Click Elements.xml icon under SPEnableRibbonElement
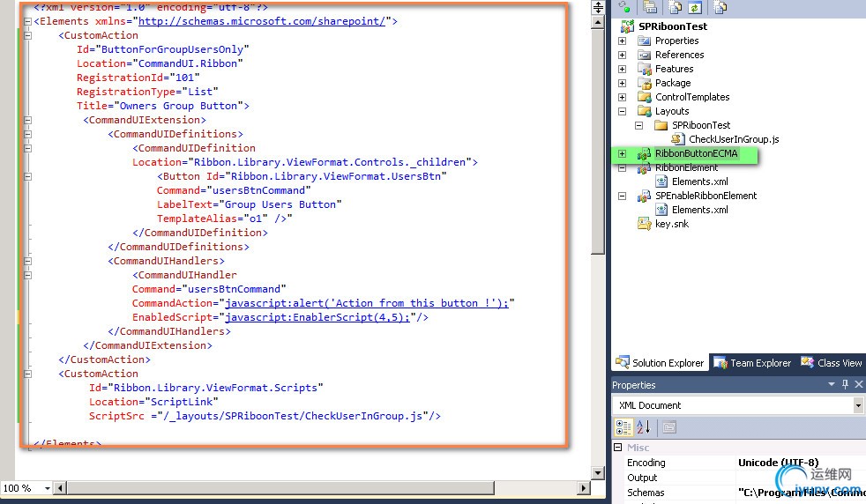 [661, 210]
